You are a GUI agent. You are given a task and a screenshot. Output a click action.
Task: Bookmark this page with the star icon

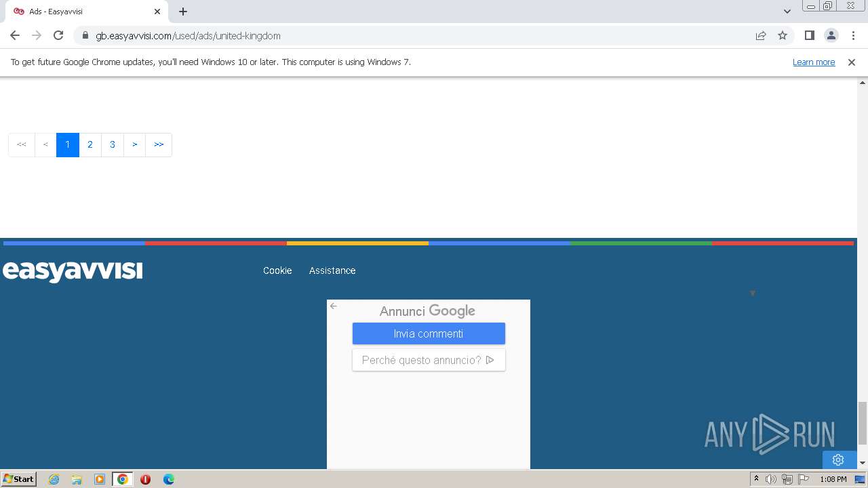click(783, 35)
